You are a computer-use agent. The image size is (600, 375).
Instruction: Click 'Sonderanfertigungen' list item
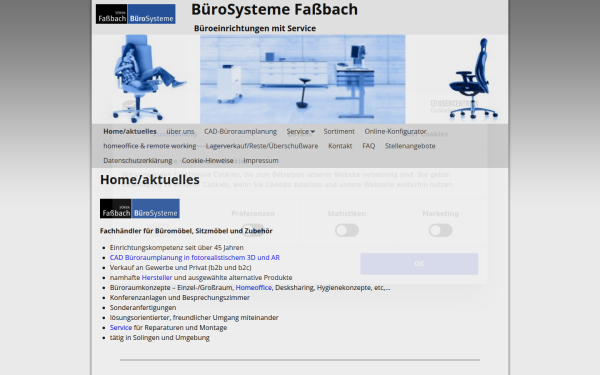pos(143,307)
